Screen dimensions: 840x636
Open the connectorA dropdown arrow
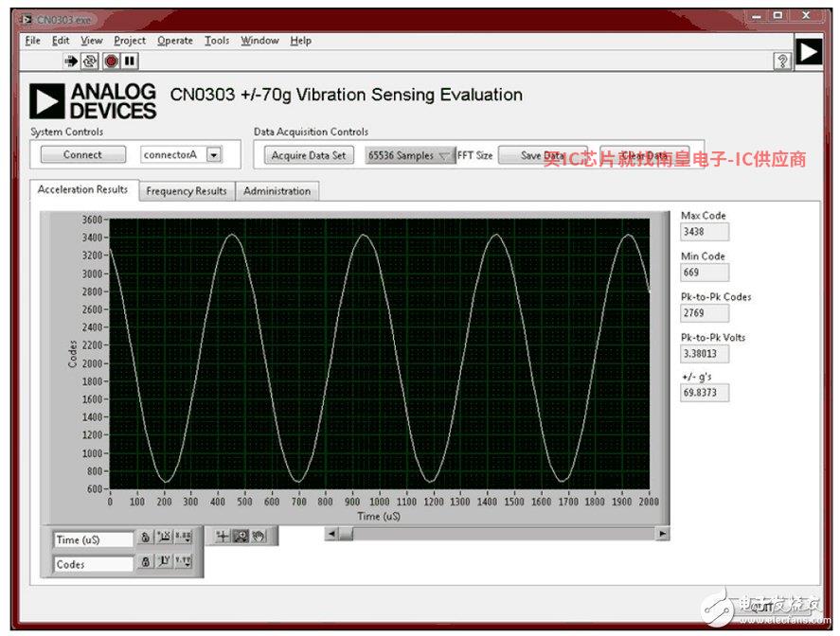pos(214,154)
